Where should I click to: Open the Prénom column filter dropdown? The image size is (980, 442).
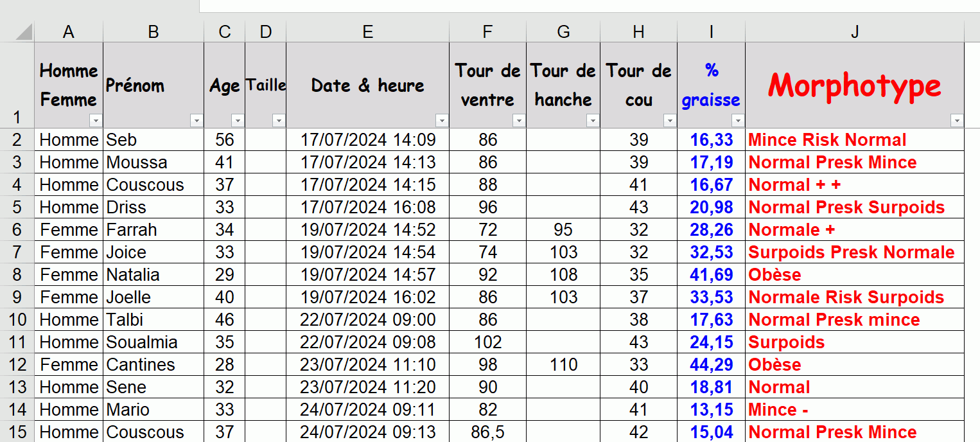(x=197, y=120)
